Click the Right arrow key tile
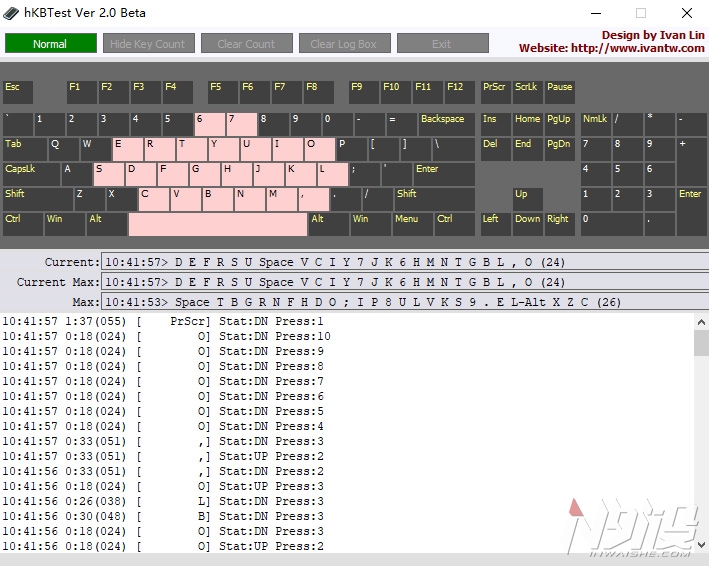Viewport: 709px width, 566px height. [560, 224]
